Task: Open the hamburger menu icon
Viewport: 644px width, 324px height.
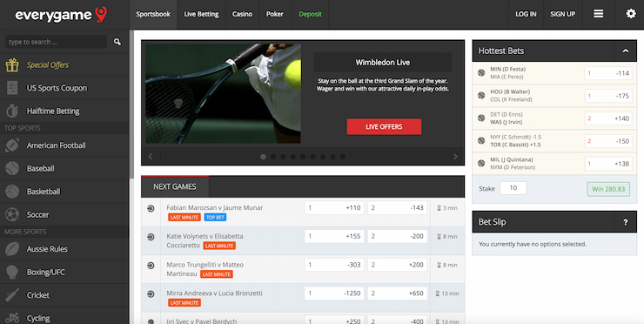Action: (599, 14)
